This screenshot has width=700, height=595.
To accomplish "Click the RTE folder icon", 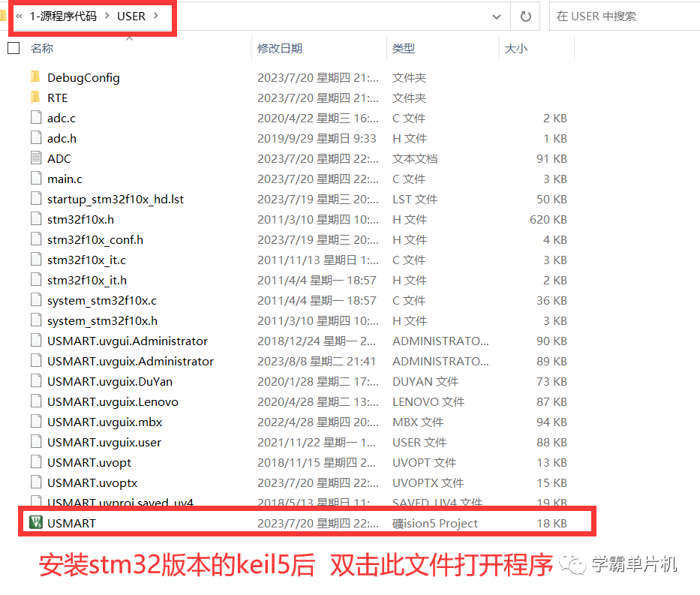I will [36, 98].
